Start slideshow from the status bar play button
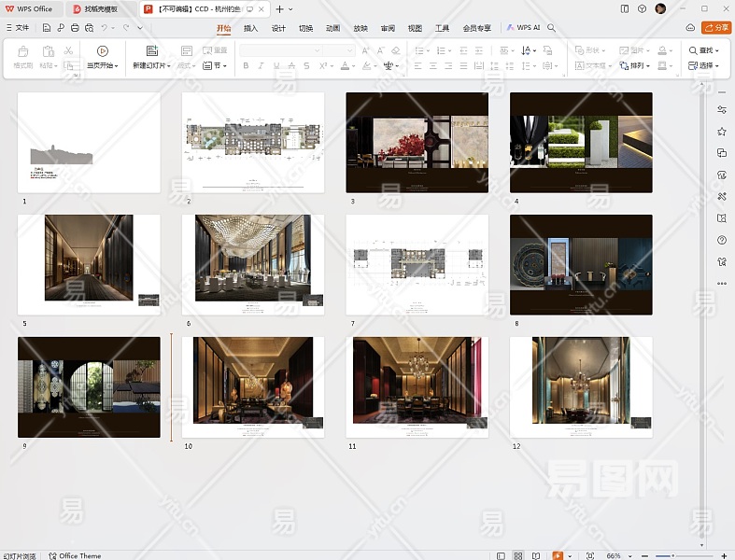Screen dimensions: 735x560 coord(558,555)
